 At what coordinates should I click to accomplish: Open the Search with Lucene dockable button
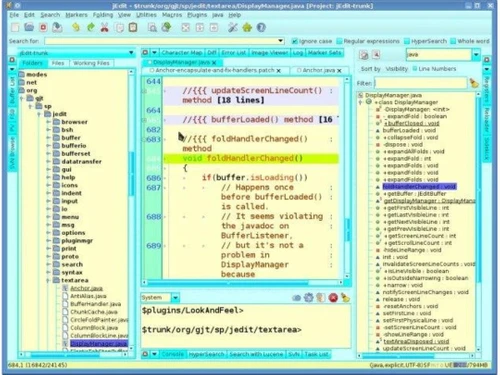tap(256, 354)
